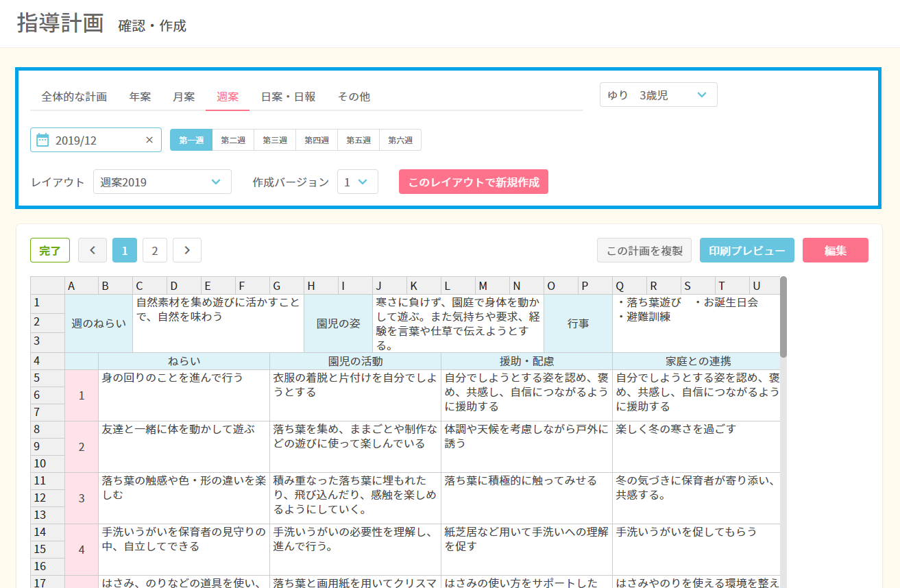The image size is (900, 588).
Task: Click cell 友達と一緒に体を動かして遊ぶ
Action: 184,447
